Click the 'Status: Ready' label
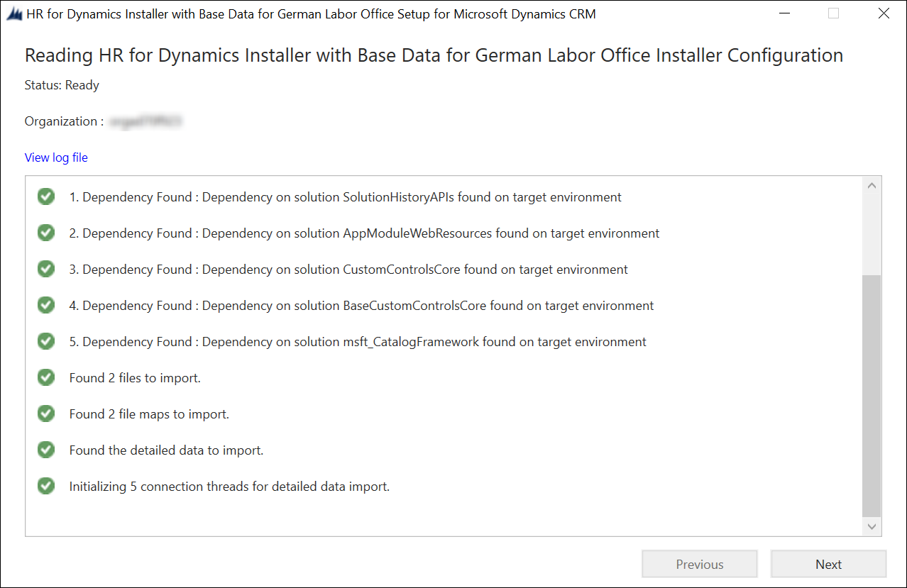The height and width of the screenshot is (588, 907). pyautogui.click(x=62, y=85)
